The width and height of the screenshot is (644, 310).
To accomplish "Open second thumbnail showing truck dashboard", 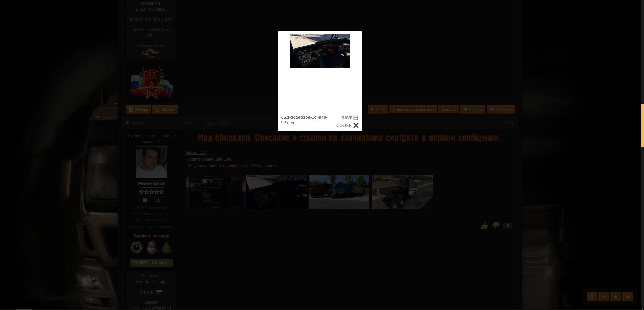I will (276, 192).
